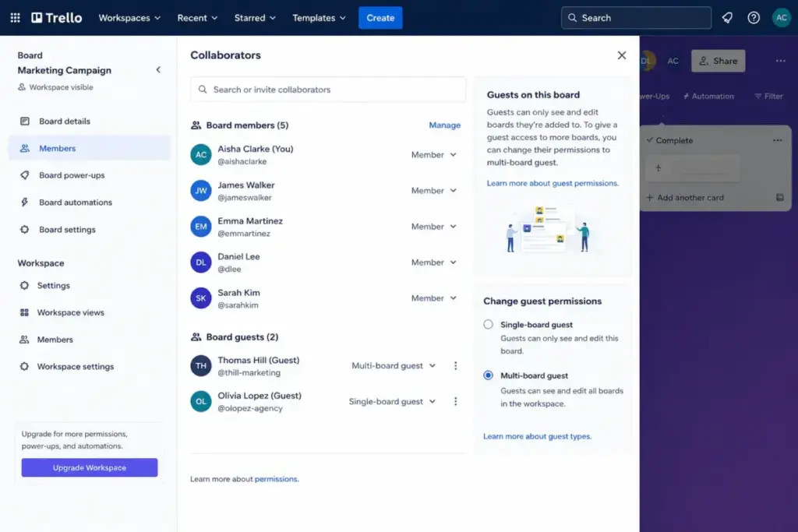This screenshot has width=798, height=532.
Task: Click the Workspace visible label
Action: [x=55, y=87]
